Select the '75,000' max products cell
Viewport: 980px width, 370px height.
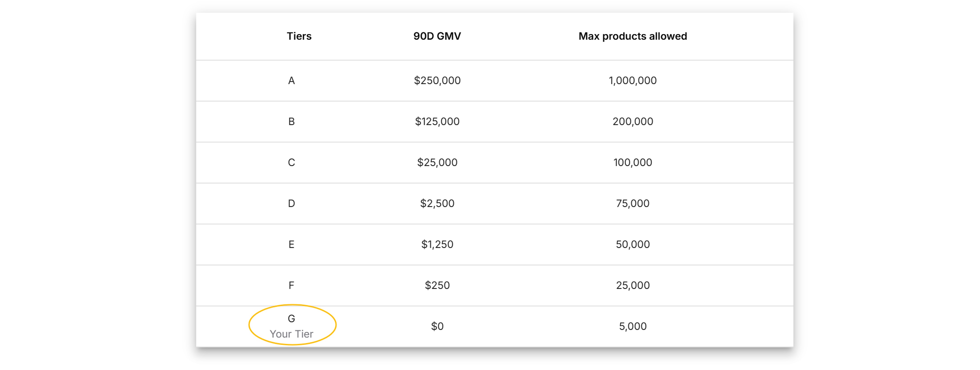coord(633,204)
